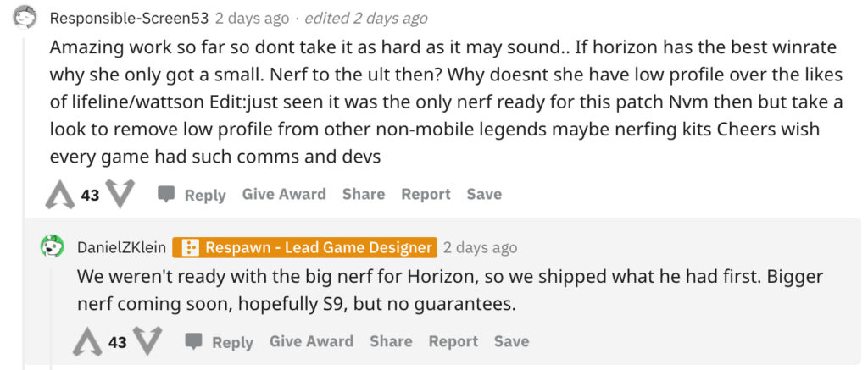Downvote DanielZKlein's reply

tap(147, 341)
